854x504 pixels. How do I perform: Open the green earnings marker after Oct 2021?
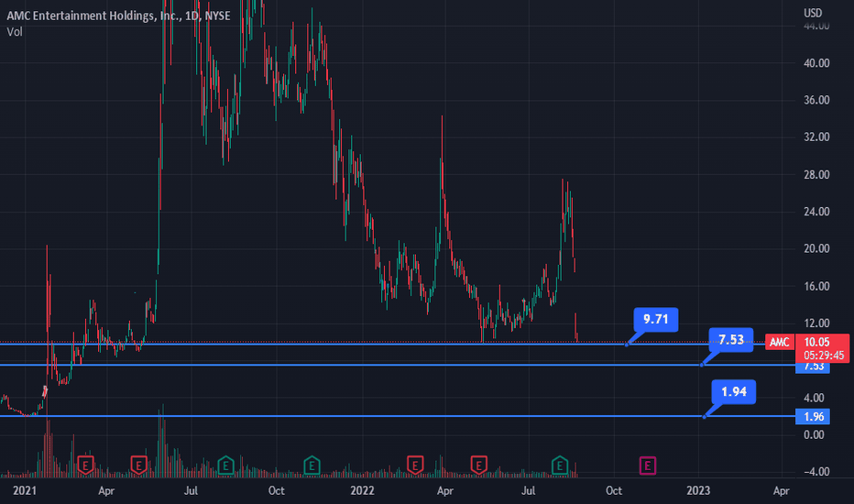point(312,466)
